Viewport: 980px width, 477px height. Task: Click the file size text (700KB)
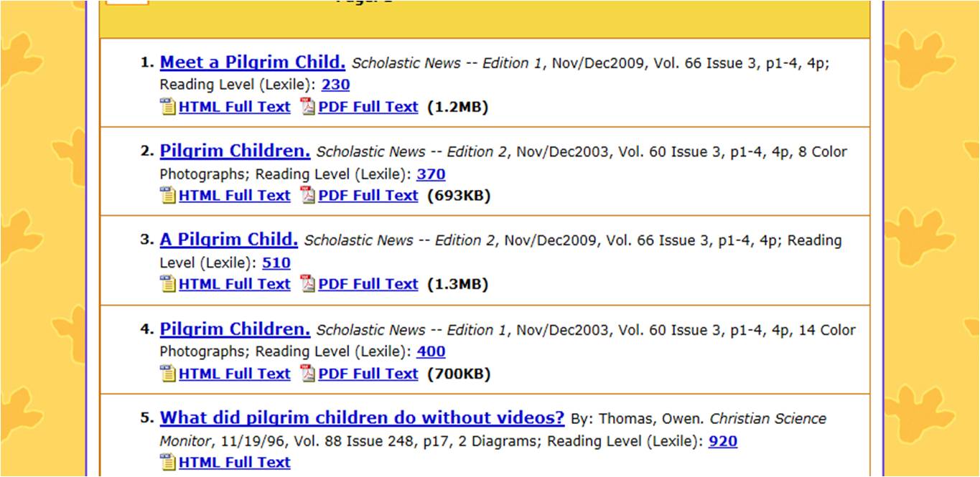(459, 374)
